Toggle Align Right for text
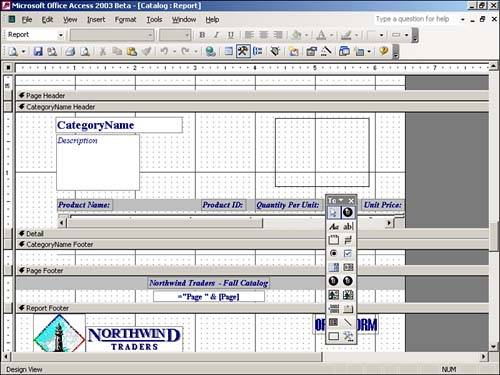 (278, 35)
